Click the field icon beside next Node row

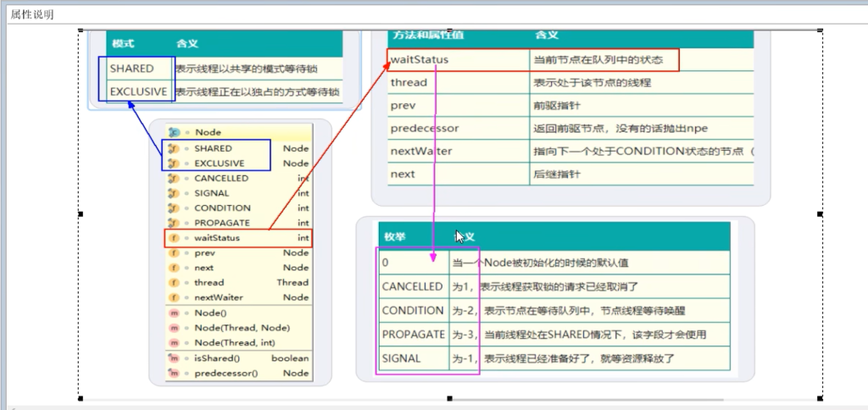tap(174, 268)
